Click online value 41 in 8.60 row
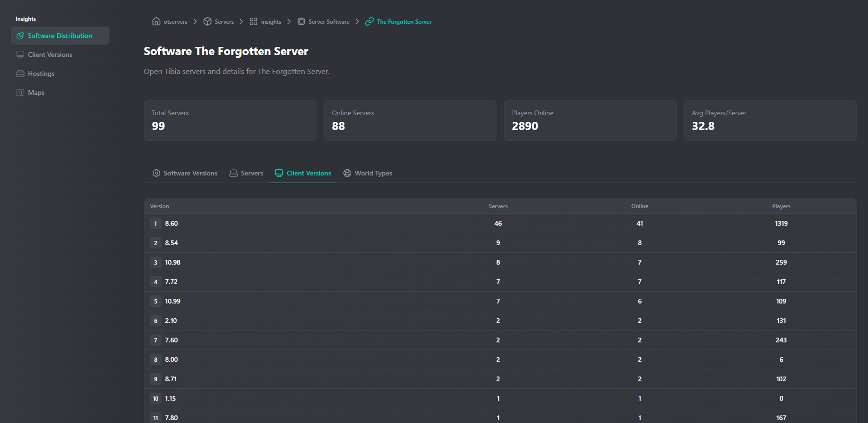This screenshot has width=868, height=423. tap(640, 223)
